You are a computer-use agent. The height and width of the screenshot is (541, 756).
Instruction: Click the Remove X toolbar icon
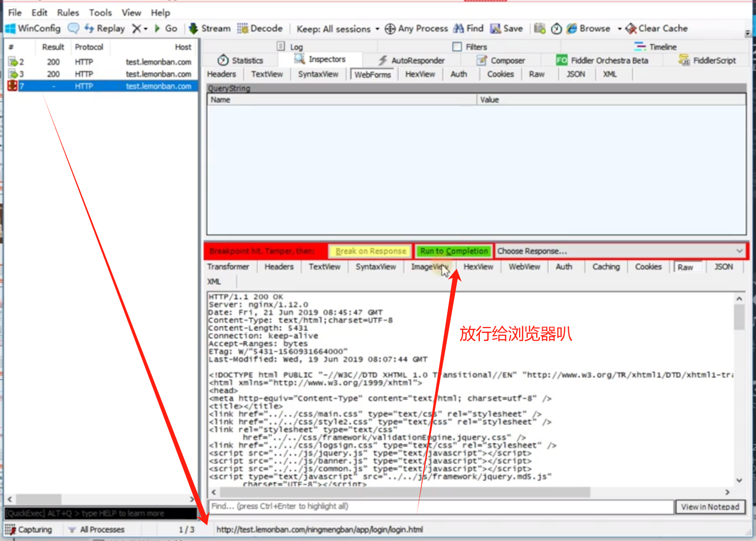(x=136, y=29)
